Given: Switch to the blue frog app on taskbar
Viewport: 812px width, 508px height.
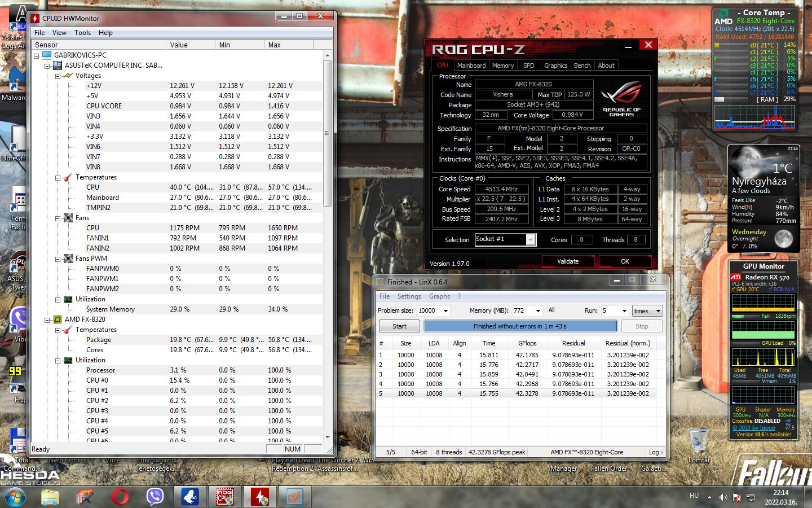Looking at the screenshot, I should 190,497.
